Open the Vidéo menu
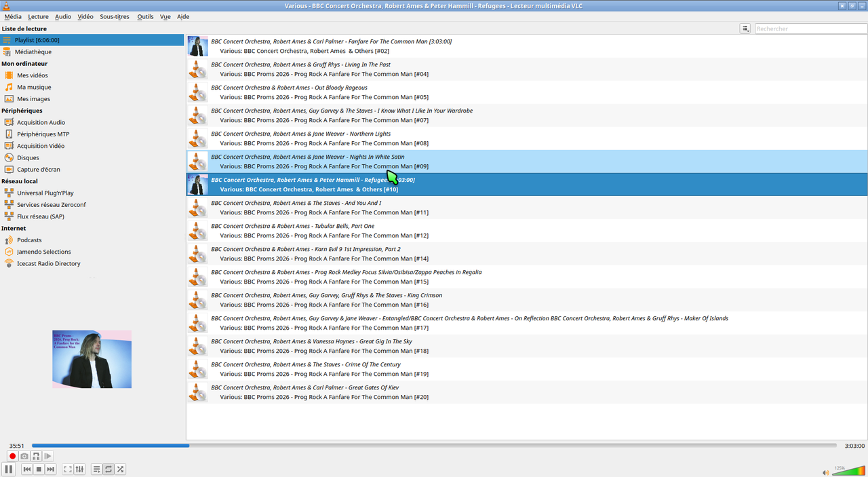 (x=85, y=16)
